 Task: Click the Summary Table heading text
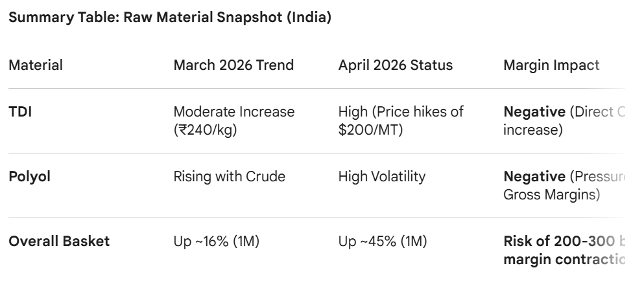(x=170, y=17)
